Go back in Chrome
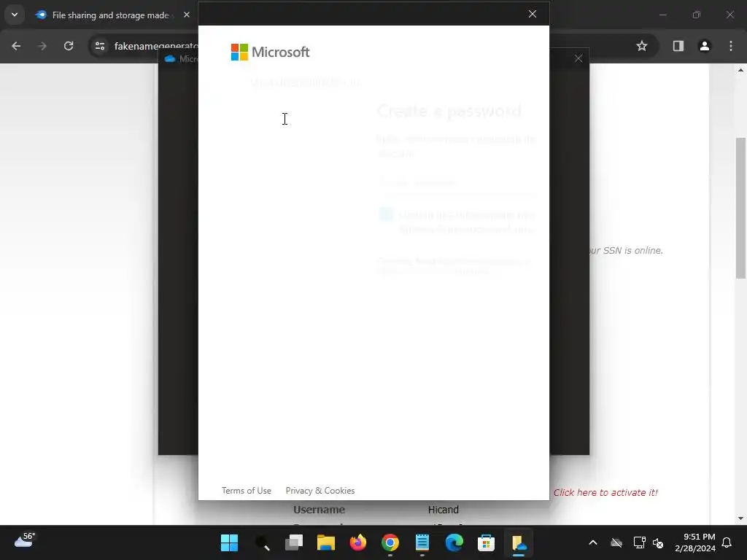The width and height of the screenshot is (747, 560). (16, 46)
